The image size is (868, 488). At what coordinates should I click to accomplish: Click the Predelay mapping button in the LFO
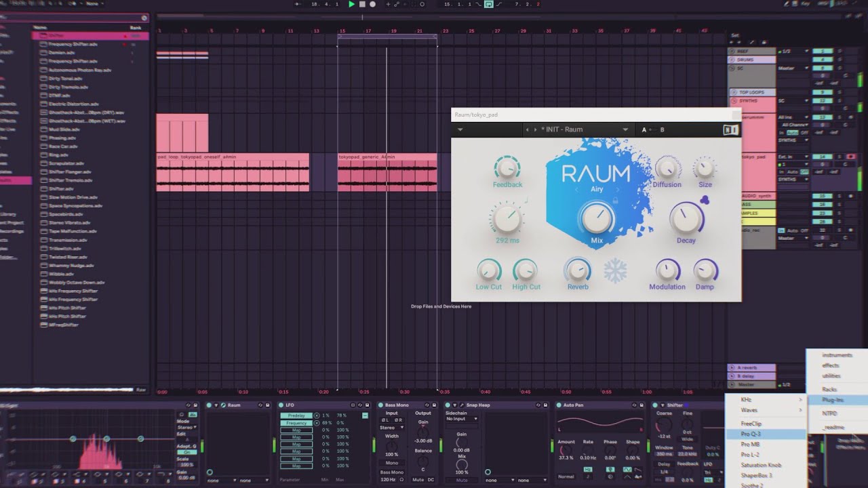tap(296, 415)
